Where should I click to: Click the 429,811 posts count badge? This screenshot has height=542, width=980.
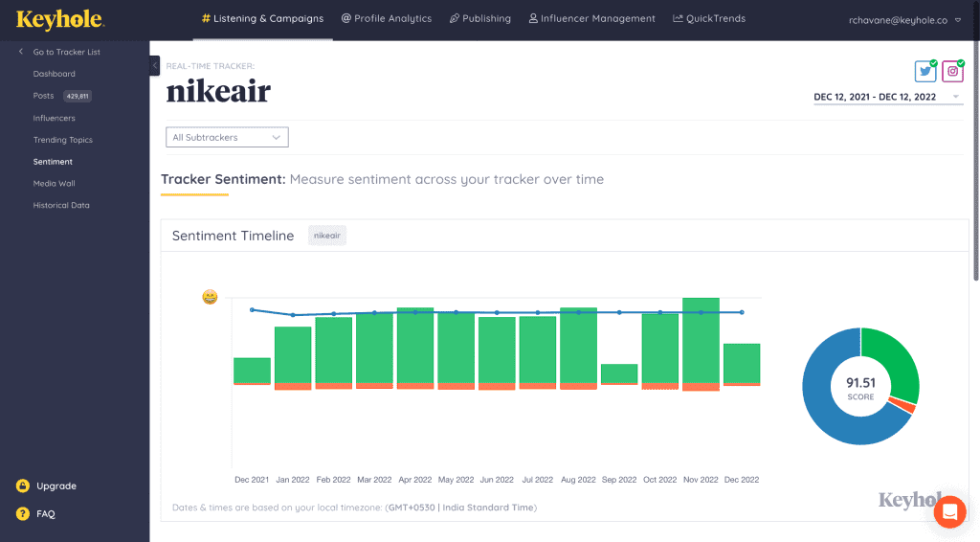tap(78, 97)
